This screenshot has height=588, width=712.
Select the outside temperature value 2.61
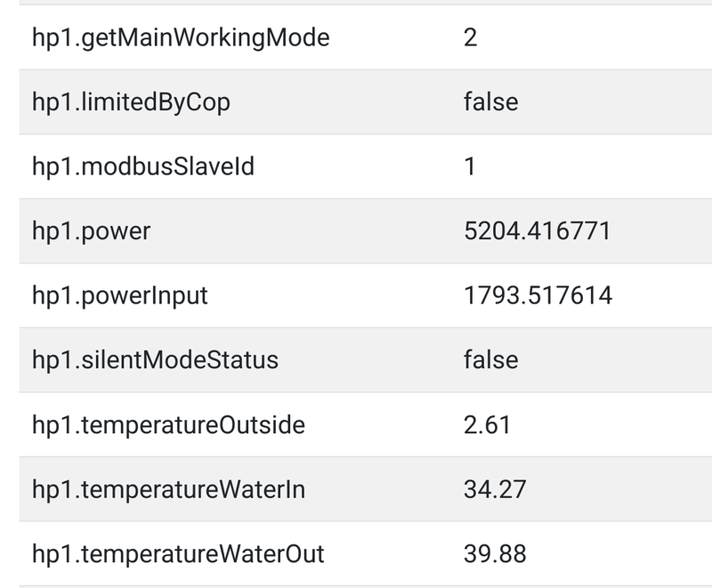pos(487,425)
